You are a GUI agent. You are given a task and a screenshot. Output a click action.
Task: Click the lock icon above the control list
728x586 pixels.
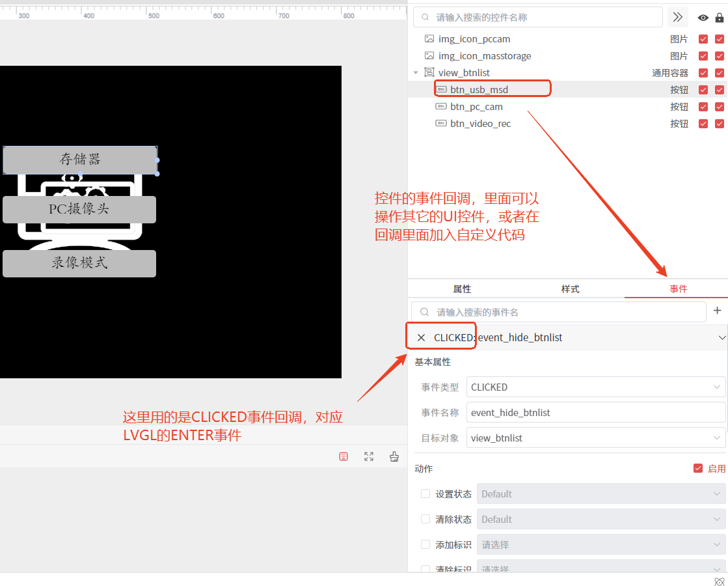tap(719, 18)
